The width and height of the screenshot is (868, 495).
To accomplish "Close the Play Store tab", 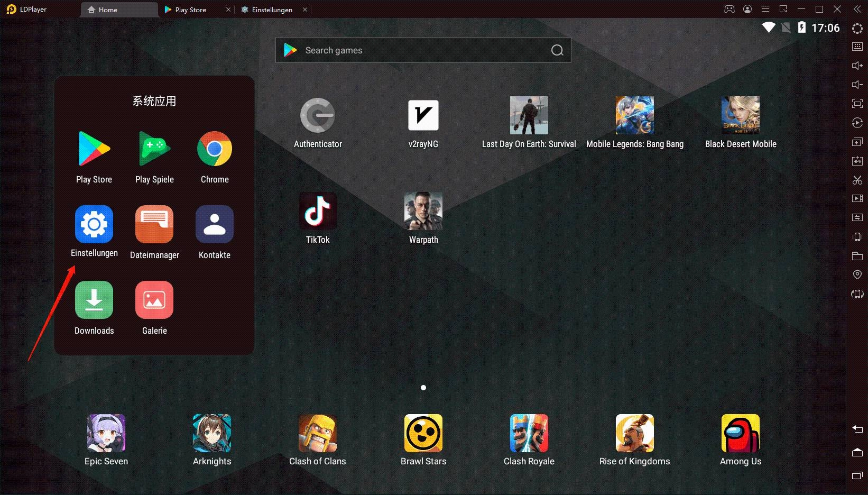I will pos(228,10).
